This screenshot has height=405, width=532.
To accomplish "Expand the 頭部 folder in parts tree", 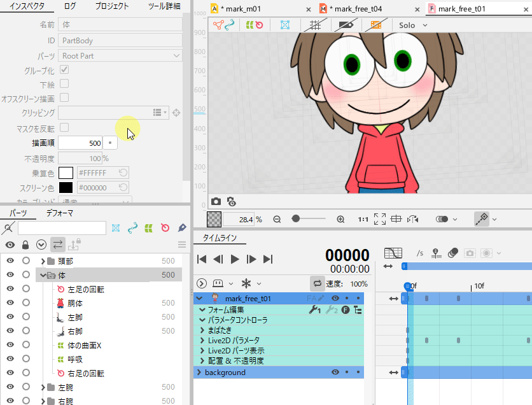I will point(43,261).
